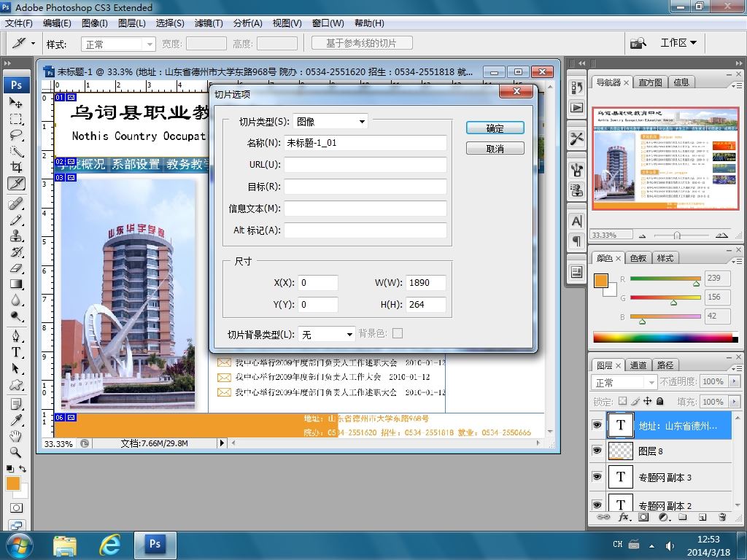The width and height of the screenshot is (747, 560).
Task: Open the layer blend mode dropdown
Action: (624, 382)
